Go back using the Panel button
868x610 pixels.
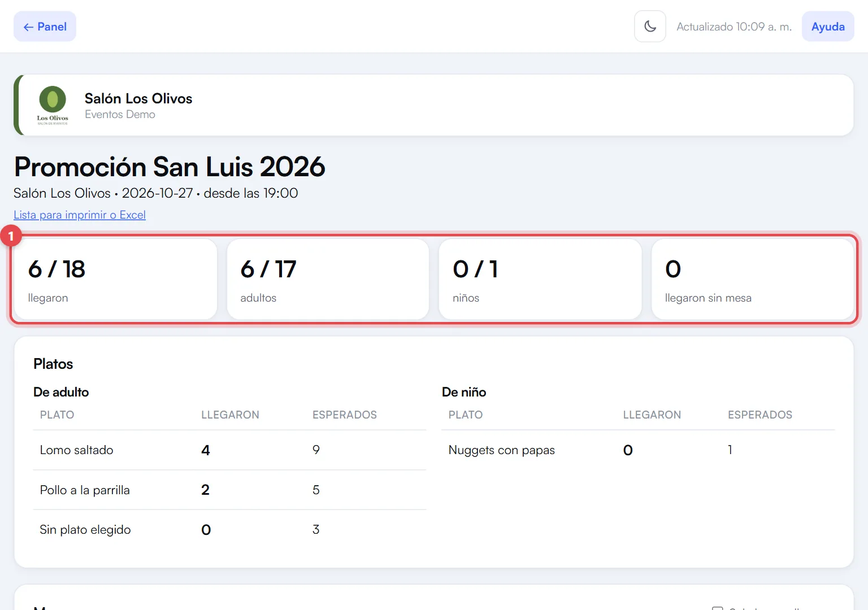(x=45, y=27)
